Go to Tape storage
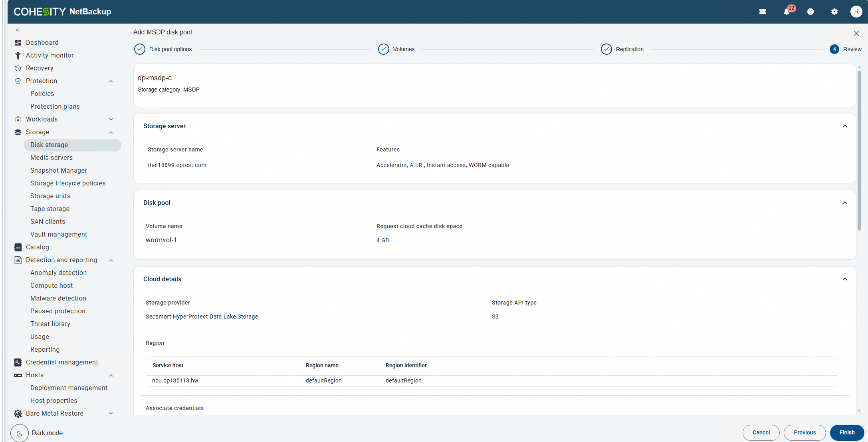Viewport: 868px width, 442px height. click(50, 209)
